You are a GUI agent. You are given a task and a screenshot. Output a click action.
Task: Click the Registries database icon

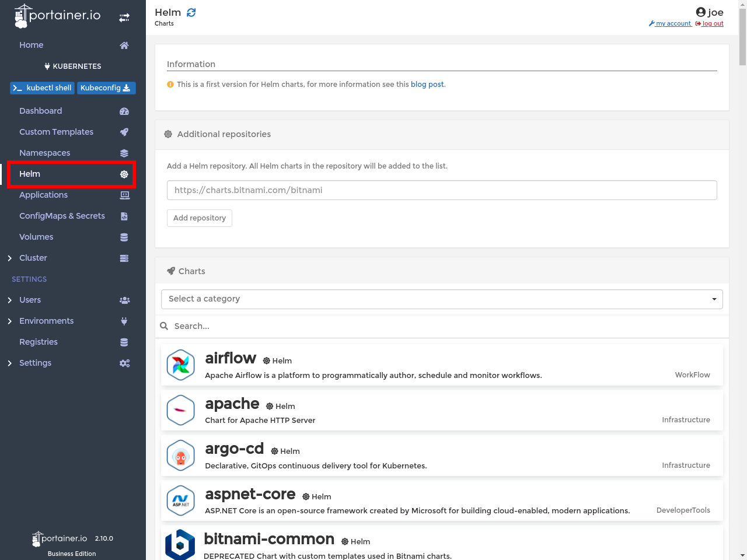coord(124,342)
